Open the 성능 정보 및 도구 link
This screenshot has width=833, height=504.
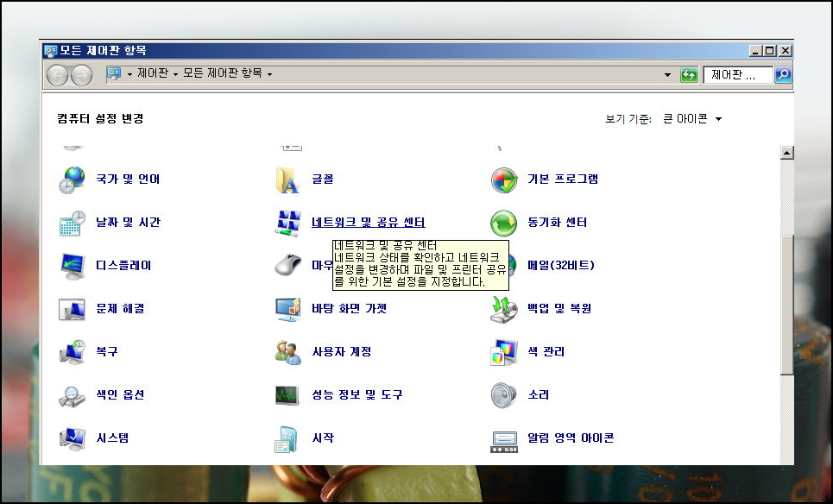pos(357,394)
